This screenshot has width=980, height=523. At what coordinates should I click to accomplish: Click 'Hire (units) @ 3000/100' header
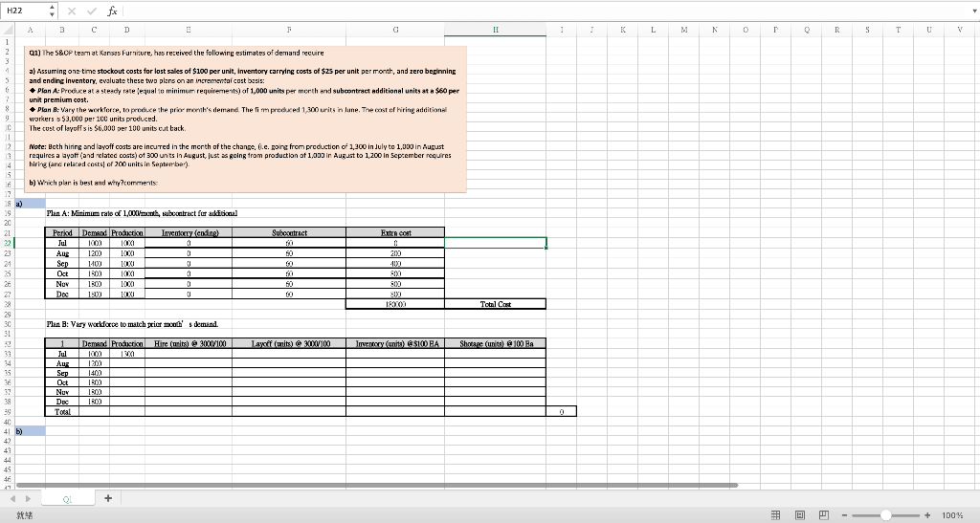pos(189,344)
